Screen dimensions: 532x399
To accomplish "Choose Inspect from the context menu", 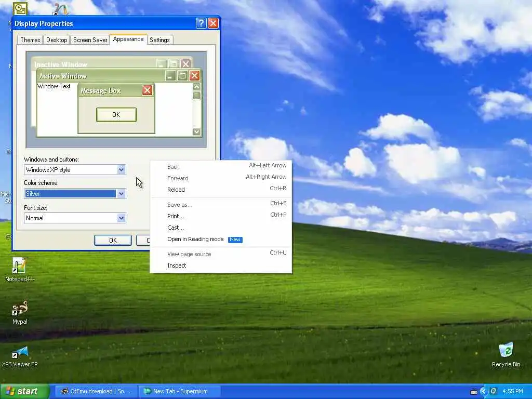I will coord(221,265).
